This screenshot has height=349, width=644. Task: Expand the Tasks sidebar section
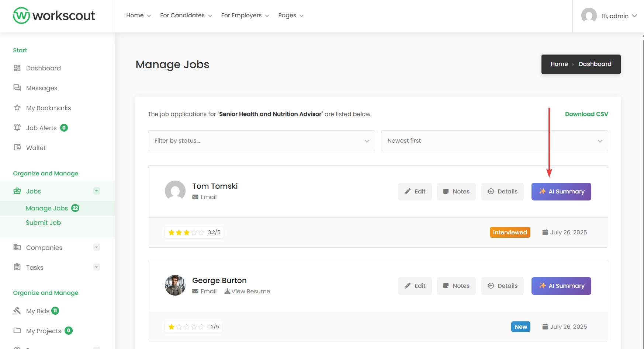pyautogui.click(x=97, y=267)
